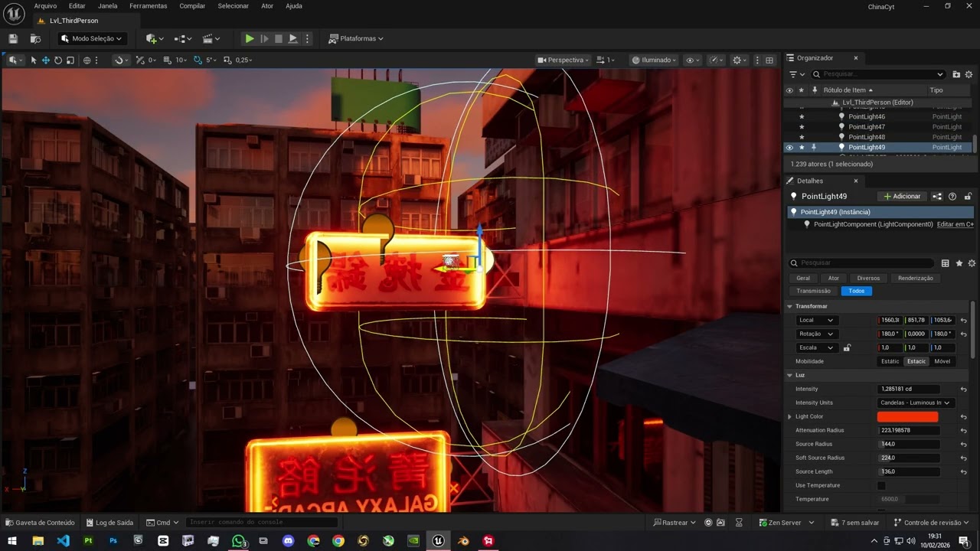The width and height of the screenshot is (980, 551).
Task: Click the Intensity value field
Action: pos(909,389)
